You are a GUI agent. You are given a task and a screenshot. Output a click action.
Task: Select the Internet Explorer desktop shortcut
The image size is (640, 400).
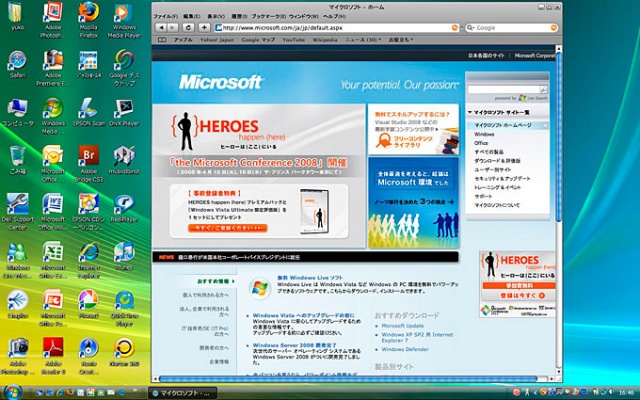pos(88,252)
